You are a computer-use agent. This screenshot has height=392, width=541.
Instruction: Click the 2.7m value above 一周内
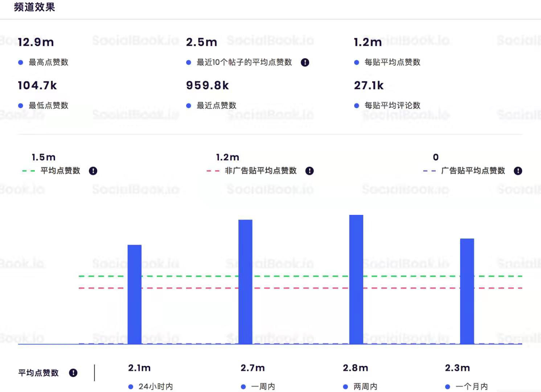click(253, 368)
